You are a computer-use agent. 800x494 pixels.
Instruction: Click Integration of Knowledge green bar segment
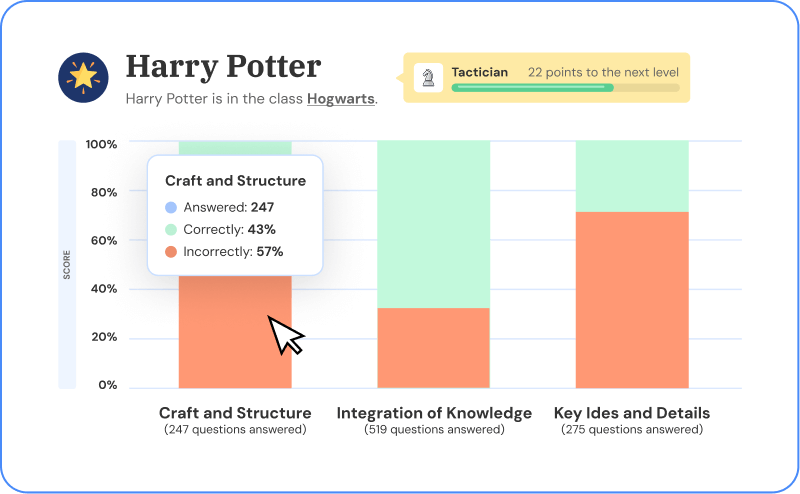coord(434,225)
